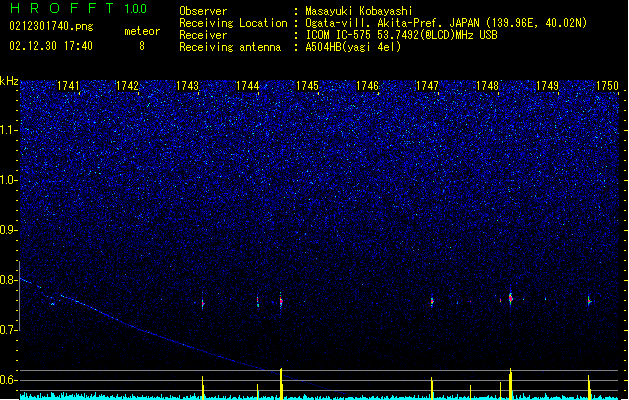Click the 1743 time marker

point(187,86)
